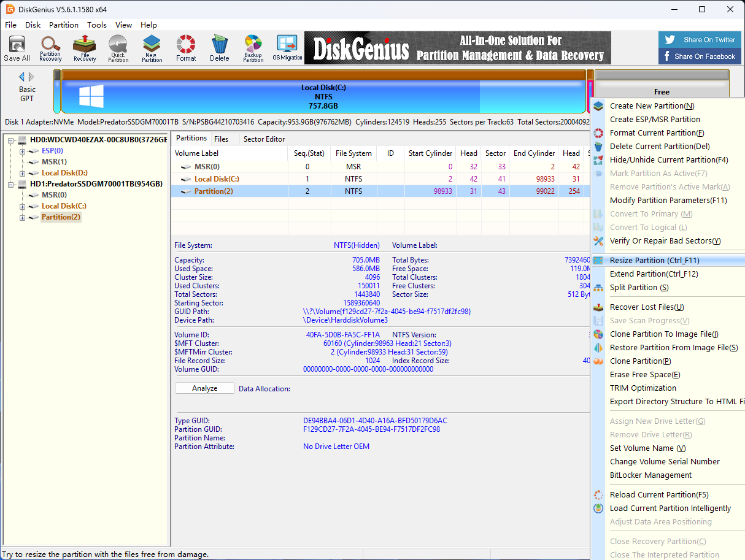745x560 pixels.
Task: Collapse the HD1 PredatorSSDGM70001TB disk node
Action: (x=12, y=184)
